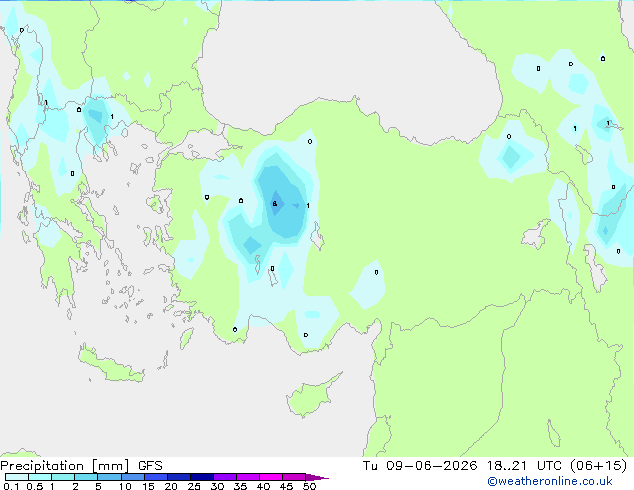Click the '(06+15)' forecast run label
The image size is (634, 490).
coord(598,466)
